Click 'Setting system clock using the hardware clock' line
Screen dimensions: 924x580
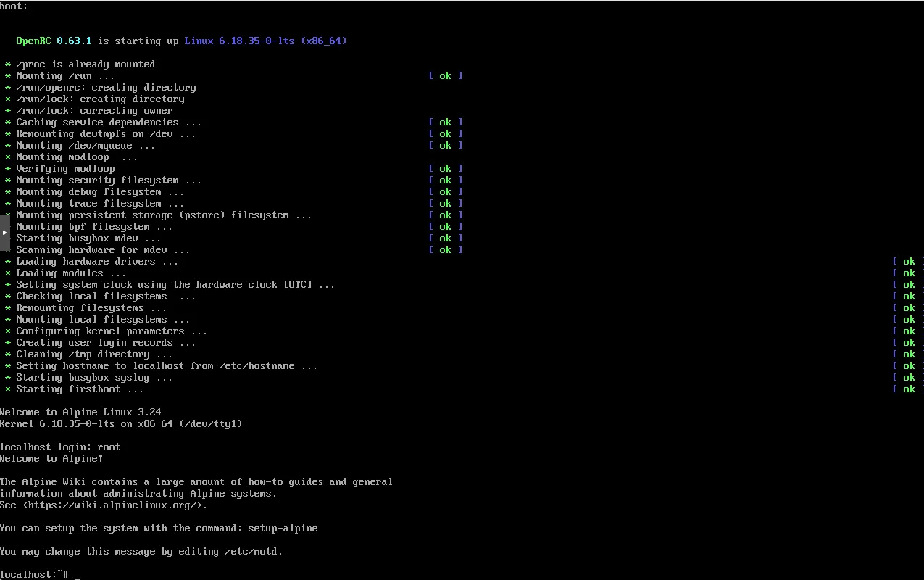tap(175, 284)
